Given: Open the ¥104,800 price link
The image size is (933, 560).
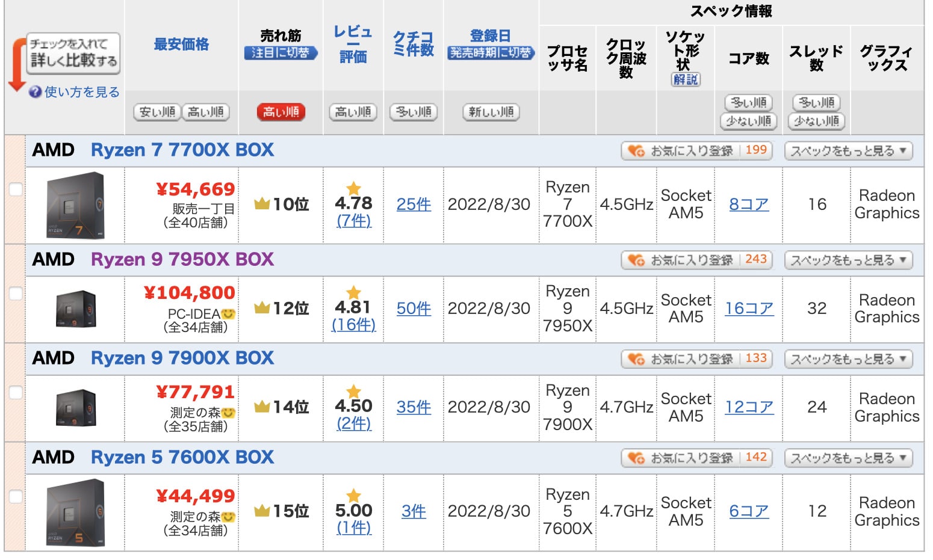Looking at the screenshot, I should (x=190, y=293).
